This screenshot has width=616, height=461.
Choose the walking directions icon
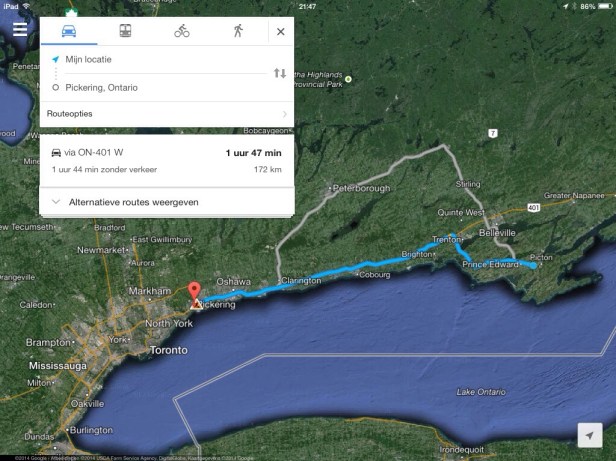tap(238, 31)
